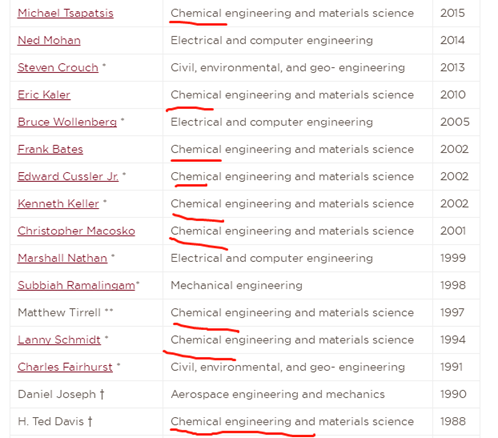498x438 pixels.
Task: Select the Aerospace engineering and mechanics cell
Action: tap(298, 394)
